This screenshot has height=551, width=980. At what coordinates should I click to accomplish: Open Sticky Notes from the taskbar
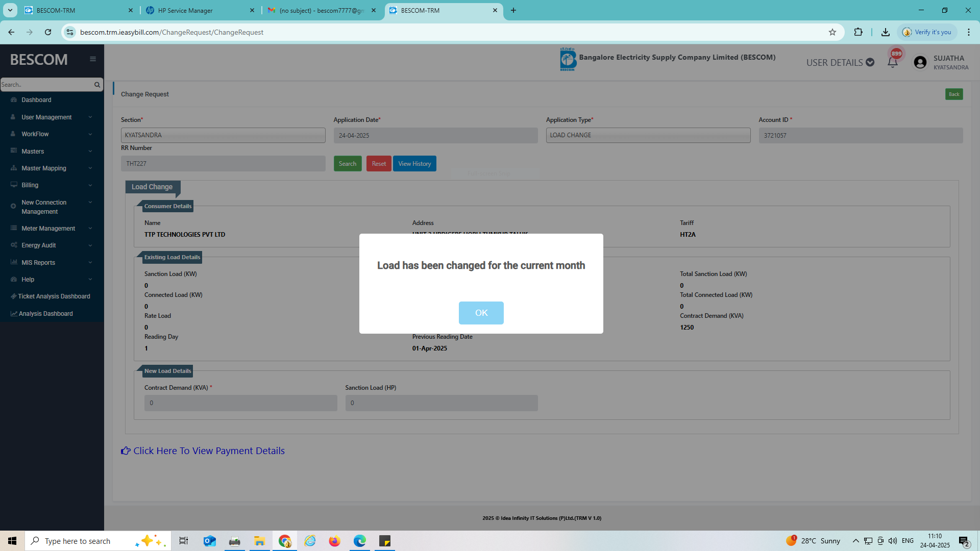384,541
